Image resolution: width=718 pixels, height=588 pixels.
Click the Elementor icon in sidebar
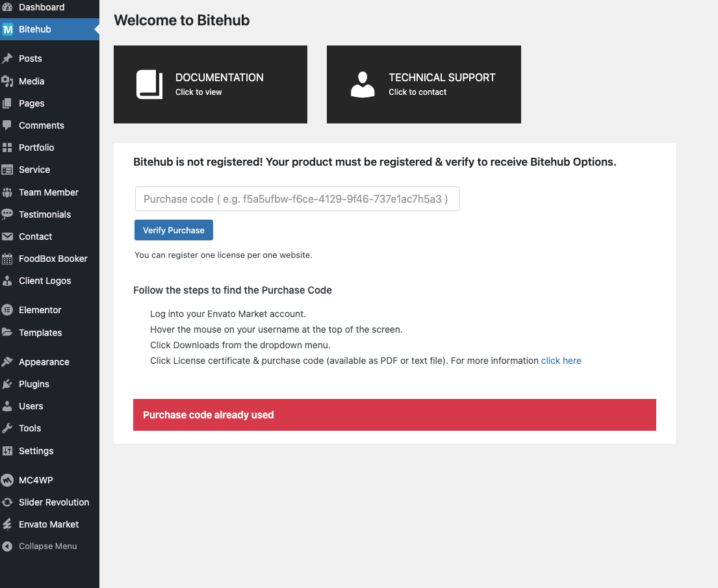(7, 310)
